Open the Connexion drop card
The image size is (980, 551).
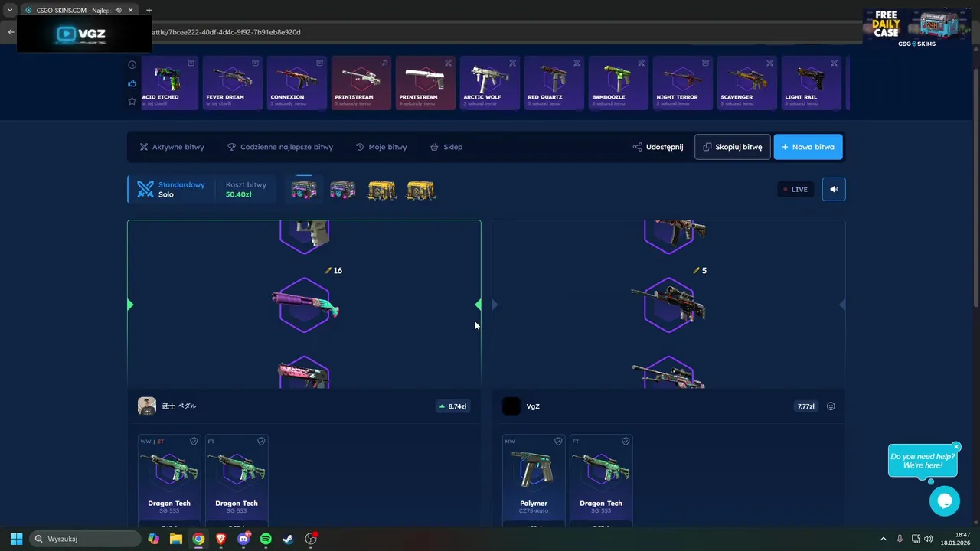pyautogui.click(x=296, y=83)
